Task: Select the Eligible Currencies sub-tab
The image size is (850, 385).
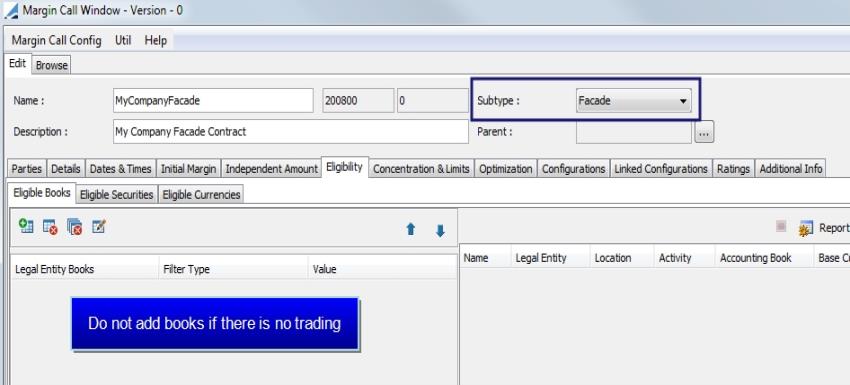Action: (x=201, y=195)
